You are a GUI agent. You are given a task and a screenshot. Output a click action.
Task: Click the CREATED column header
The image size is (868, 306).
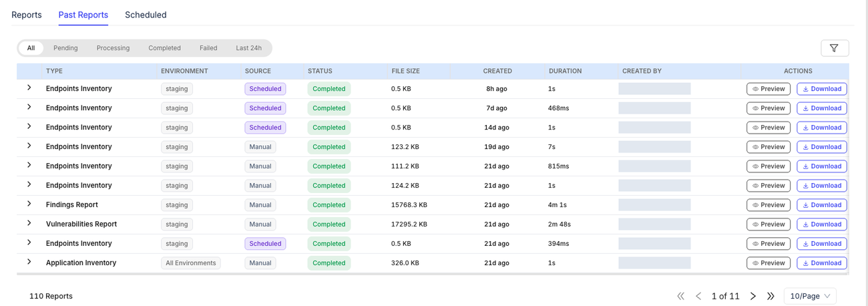[497, 71]
